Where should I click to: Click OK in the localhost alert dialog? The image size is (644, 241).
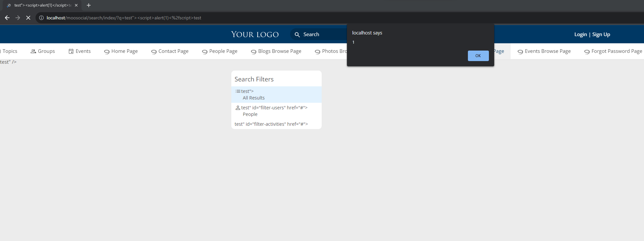click(x=478, y=56)
